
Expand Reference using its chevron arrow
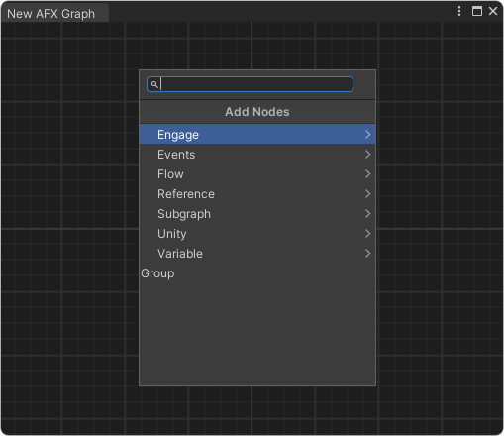click(368, 194)
